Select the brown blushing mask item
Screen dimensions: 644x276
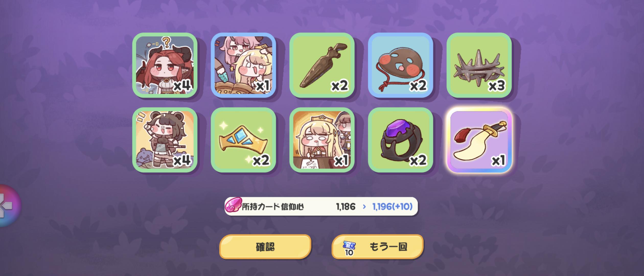pyautogui.click(x=400, y=65)
